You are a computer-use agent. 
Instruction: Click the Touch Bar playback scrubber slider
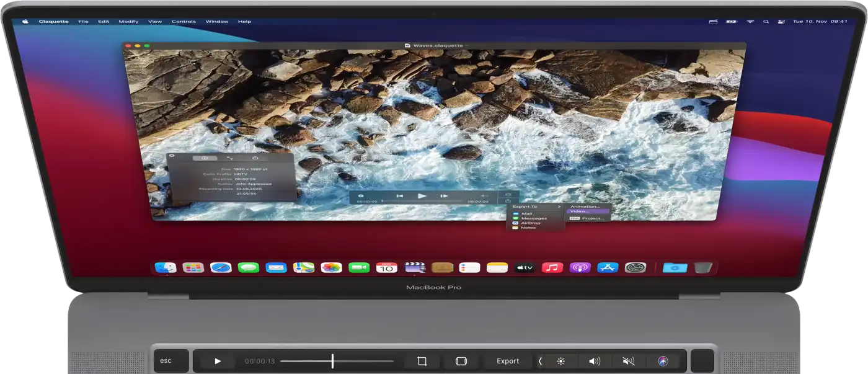(x=333, y=361)
